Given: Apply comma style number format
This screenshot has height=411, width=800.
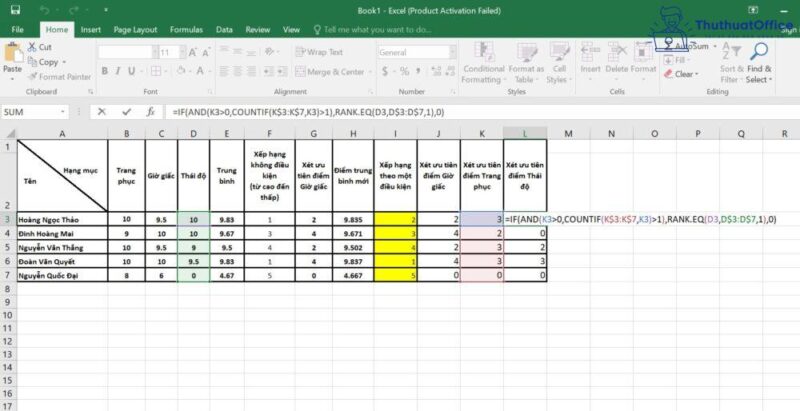Looking at the screenshot, I should tap(418, 71).
